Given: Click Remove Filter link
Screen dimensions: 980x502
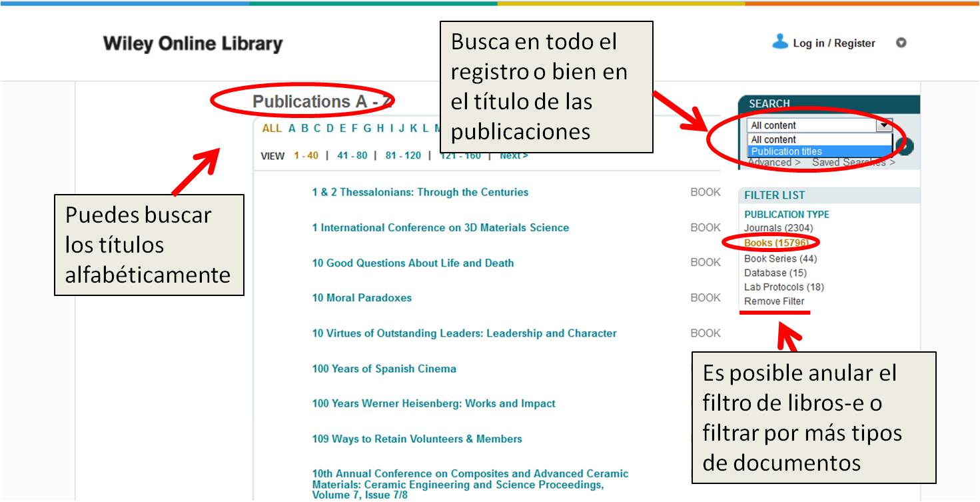Looking at the screenshot, I should click(774, 301).
